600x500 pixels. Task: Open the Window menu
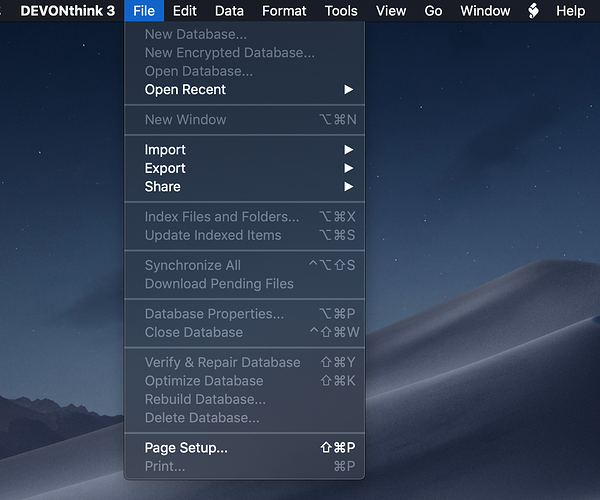coord(485,11)
